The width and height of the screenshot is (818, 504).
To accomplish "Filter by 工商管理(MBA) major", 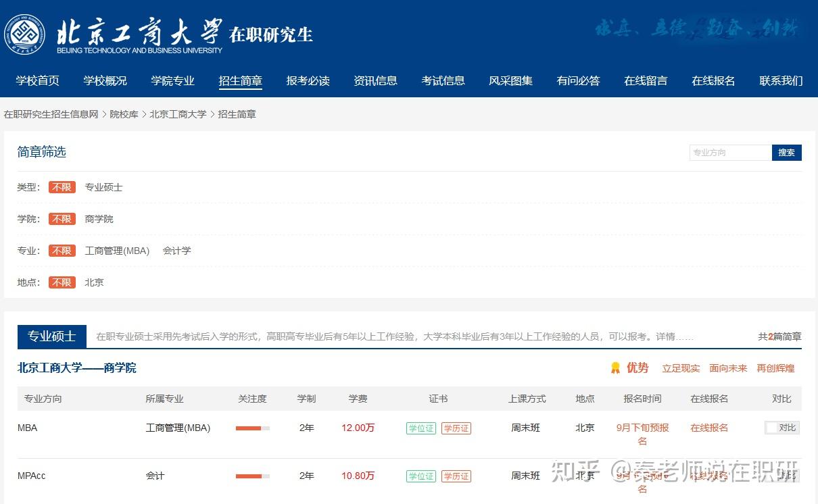I will (117, 251).
